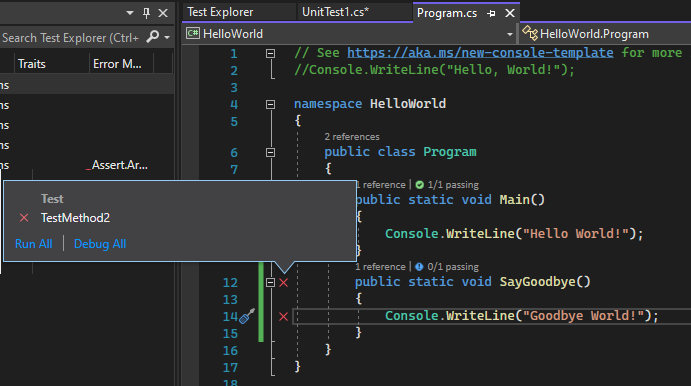691x386 pixels.
Task: Collapse the Program class at line 6
Action: point(271,152)
